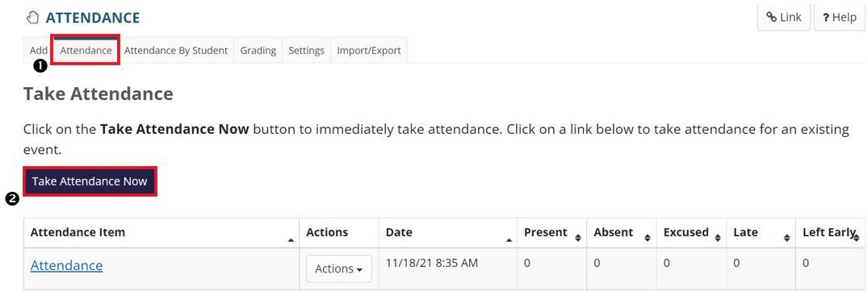Click the Take Attendance Now button
This screenshot has width=868, height=291.
pos(90,181)
